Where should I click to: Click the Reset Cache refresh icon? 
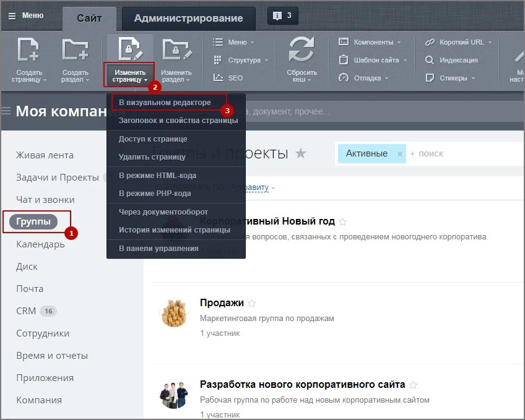pos(302,51)
